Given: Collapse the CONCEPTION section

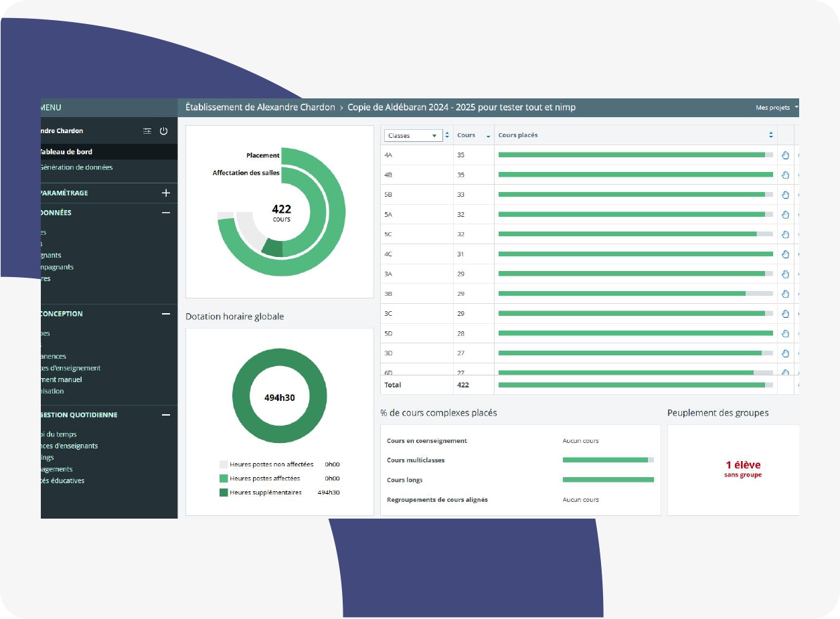Looking at the screenshot, I should 166,314.
